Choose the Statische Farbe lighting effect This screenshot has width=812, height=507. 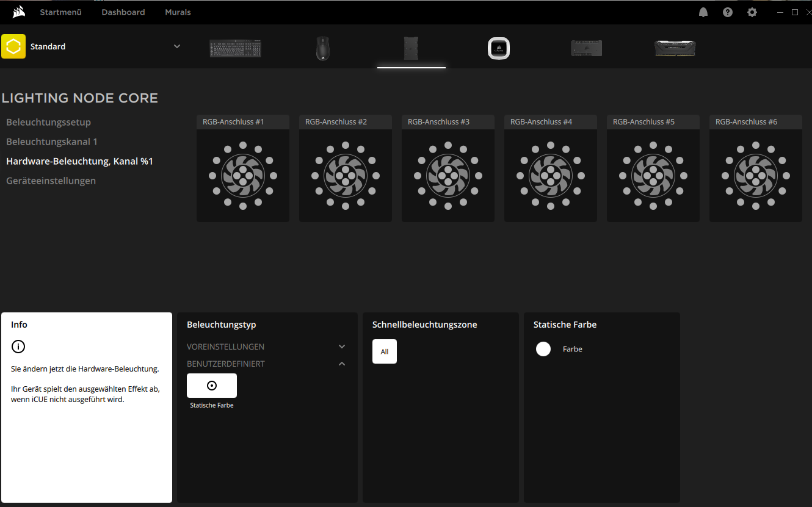(212, 386)
